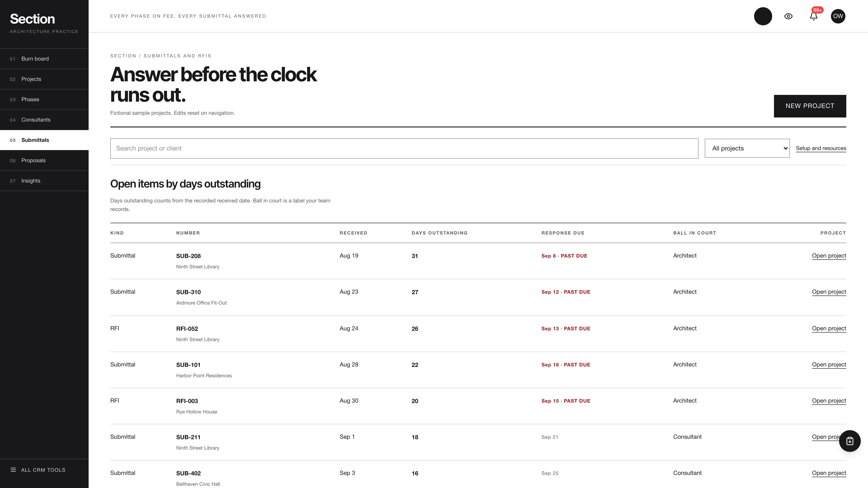Open project for SUB-402 row
Viewport: 868px width, 488px height.
pyautogui.click(x=829, y=473)
